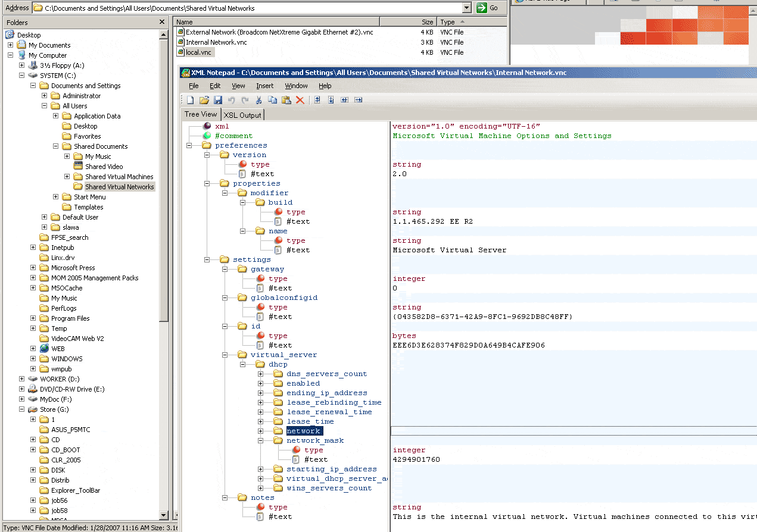Click the Open file toolbar icon
The height and width of the screenshot is (532, 757).
coord(204,100)
